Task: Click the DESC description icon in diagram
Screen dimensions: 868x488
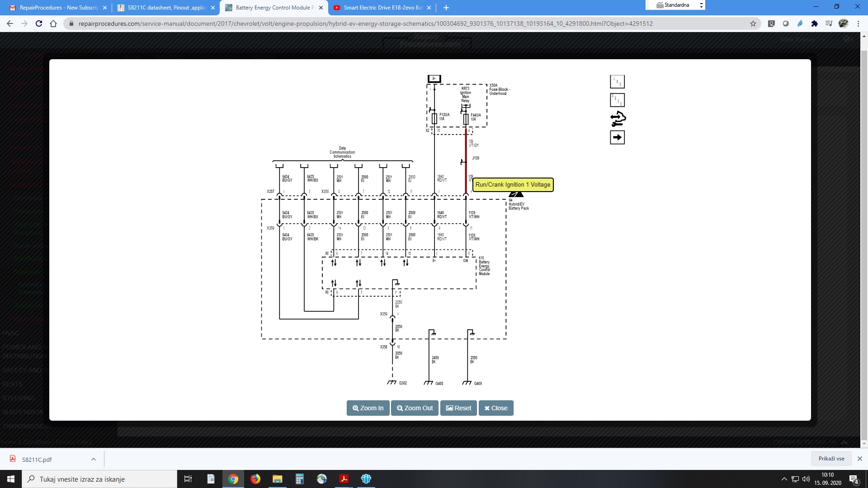Action: pos(617,100)
